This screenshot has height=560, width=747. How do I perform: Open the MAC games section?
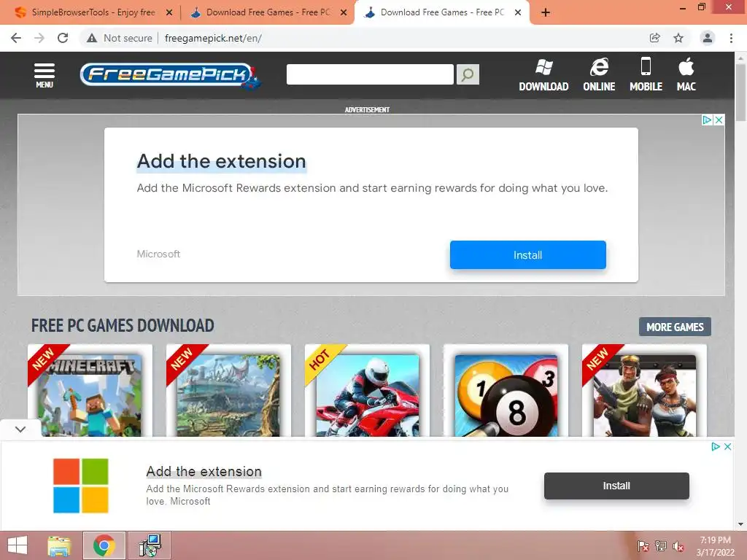tap(686, 75)
